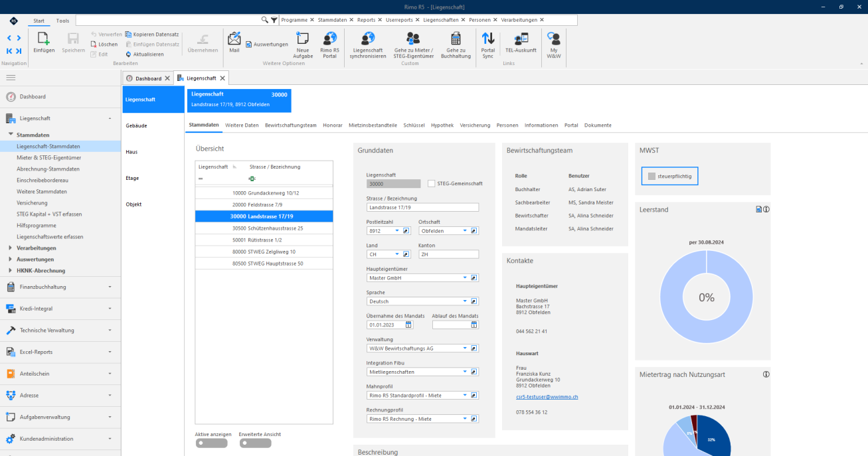
Task: Open the Postleitzahl dropdown
Action: pos(398,230)
